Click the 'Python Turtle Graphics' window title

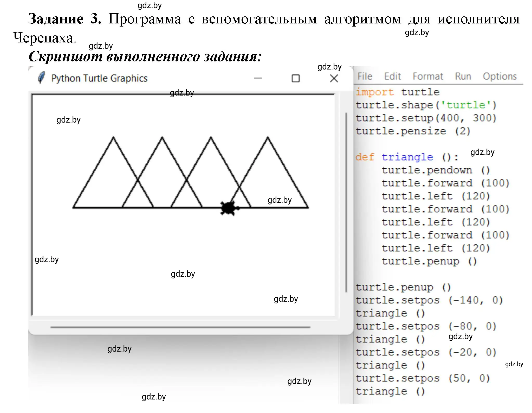(x=99, y=78)
